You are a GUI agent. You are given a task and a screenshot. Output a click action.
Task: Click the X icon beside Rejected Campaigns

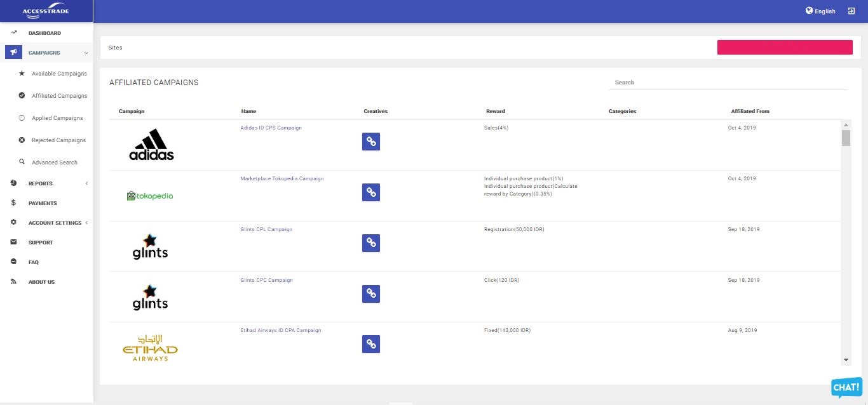pyautogui.click(x=22, y=140)
